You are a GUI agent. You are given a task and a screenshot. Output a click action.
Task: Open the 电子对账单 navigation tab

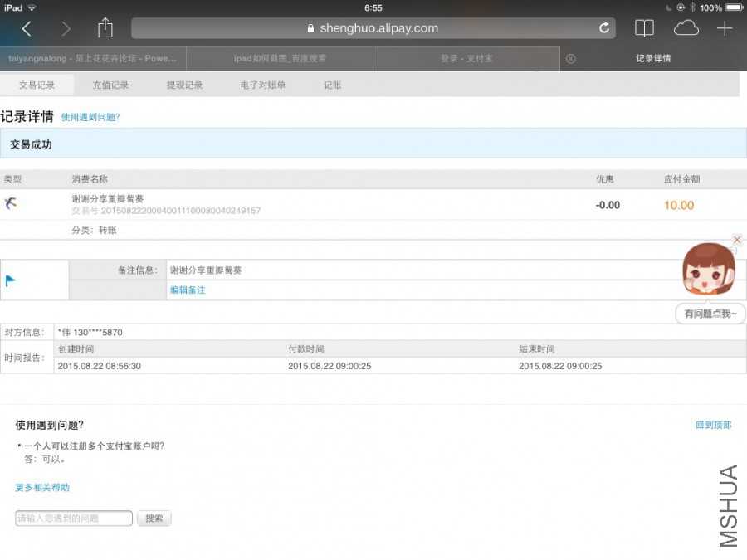[262, 85]
